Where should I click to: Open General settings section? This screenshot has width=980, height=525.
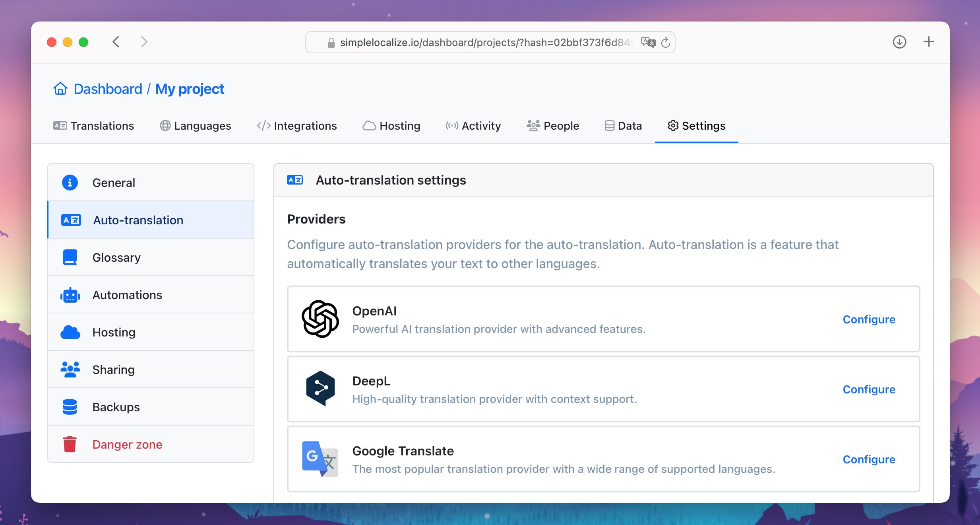[151, 183]
